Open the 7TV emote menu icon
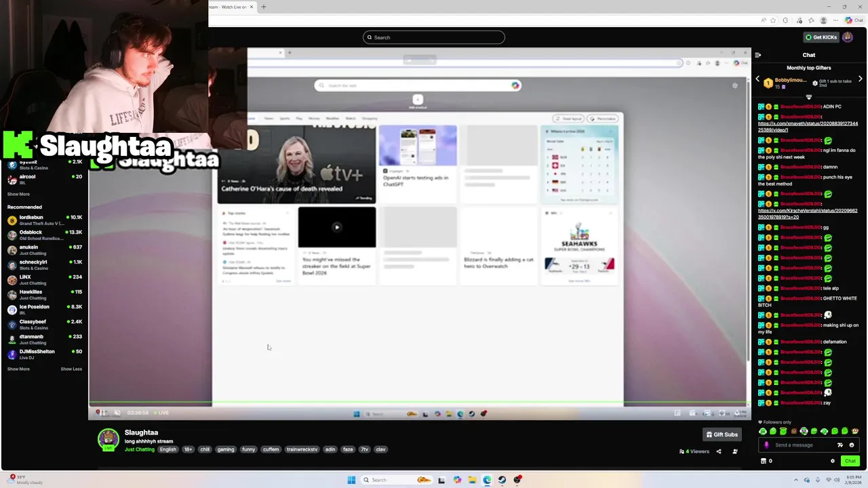 tap(840, 445)
